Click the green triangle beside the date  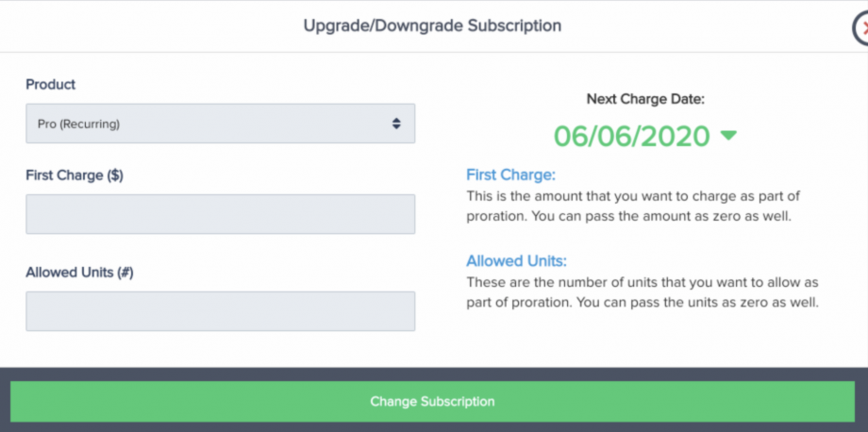[728, 136]
